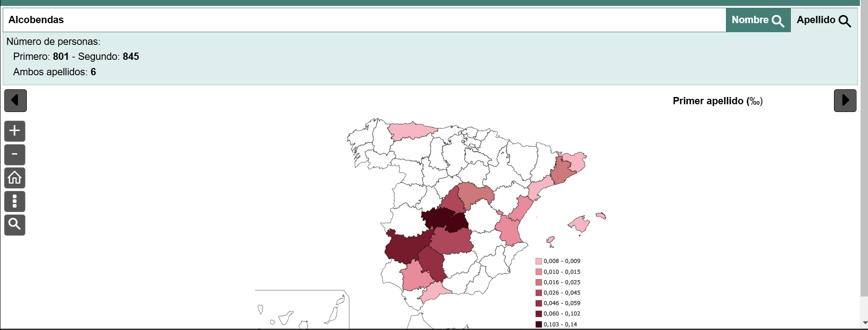Open the map search magnifier tool
The height and width of the screenshot is (330, 868).
15,225
